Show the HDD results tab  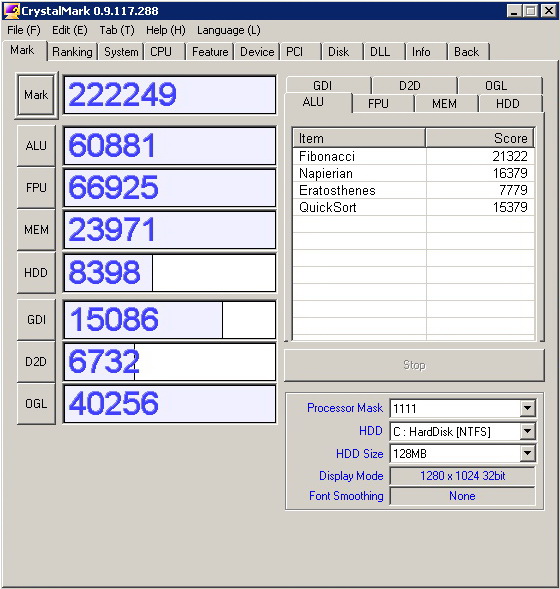(x=511, y=103)
